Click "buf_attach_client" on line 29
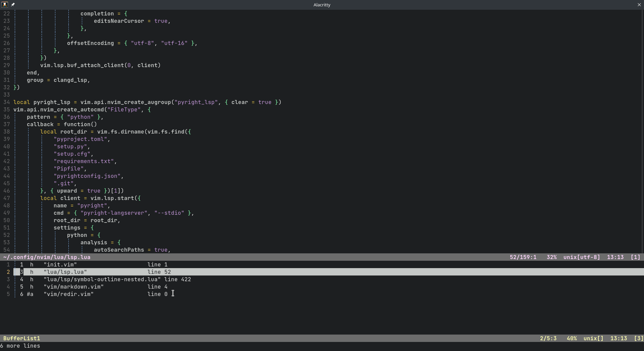This screenshot has height=351, width=644. [x=95, y=65]
